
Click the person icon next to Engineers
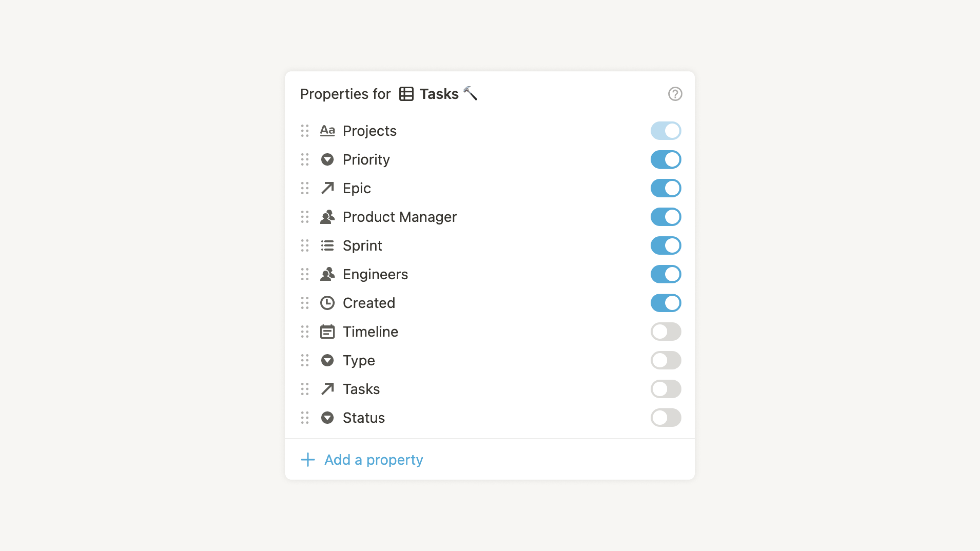(327, 274)
